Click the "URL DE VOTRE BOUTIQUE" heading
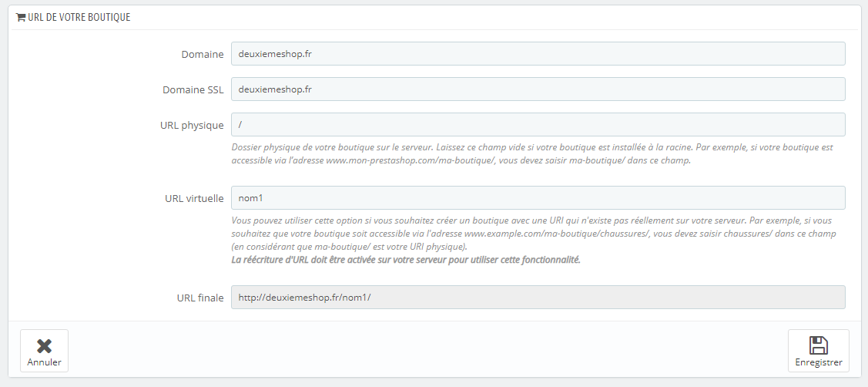The image size is (868, 387). 79,17
